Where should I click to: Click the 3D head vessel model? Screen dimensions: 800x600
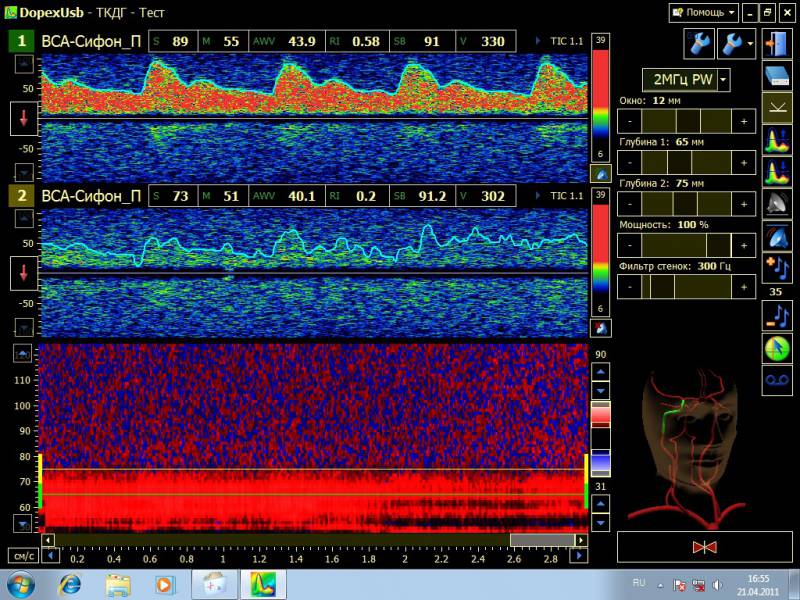point(689,449)
